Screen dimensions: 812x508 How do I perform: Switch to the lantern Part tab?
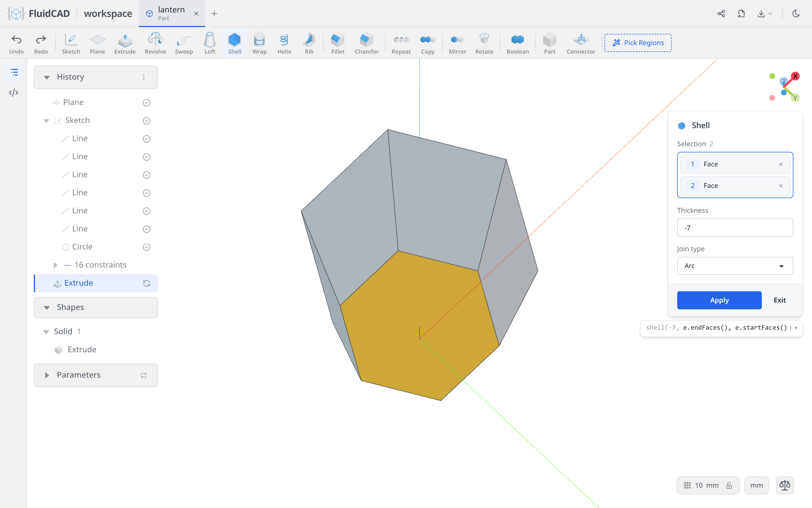pyautogui.click(x=172, y=14)
